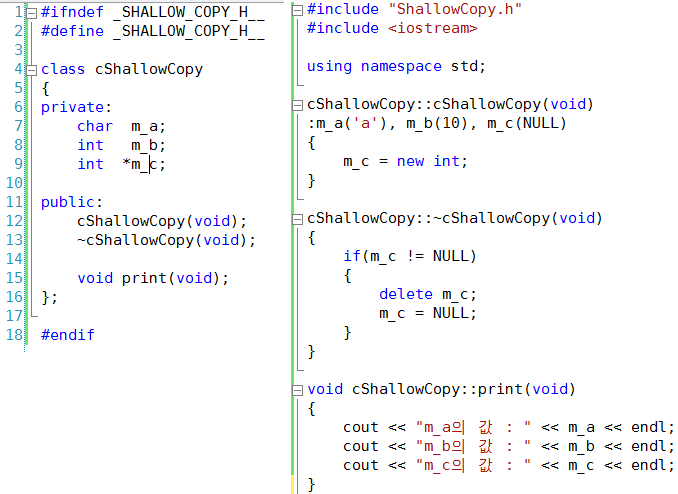Click the initializer list ':m_a('a'), m_b(10), m_c(NULL)'
678x494 pixels.
(x=437, y=124)
